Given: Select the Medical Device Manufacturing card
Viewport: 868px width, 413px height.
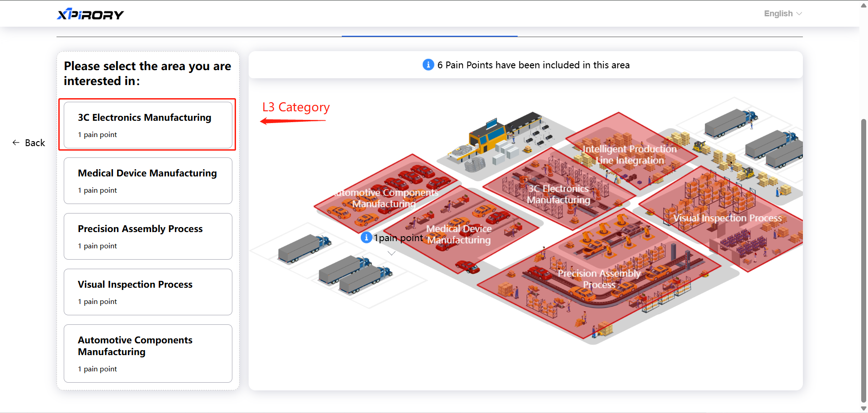Looking at the screenshot, I should point(148,180).
